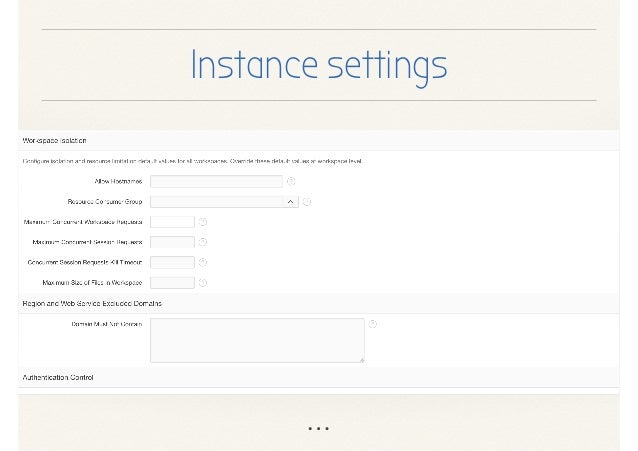Expand the Authentication Control section header
The height and width of the screenshot is (451, 638).
click(x=58, y=378)
